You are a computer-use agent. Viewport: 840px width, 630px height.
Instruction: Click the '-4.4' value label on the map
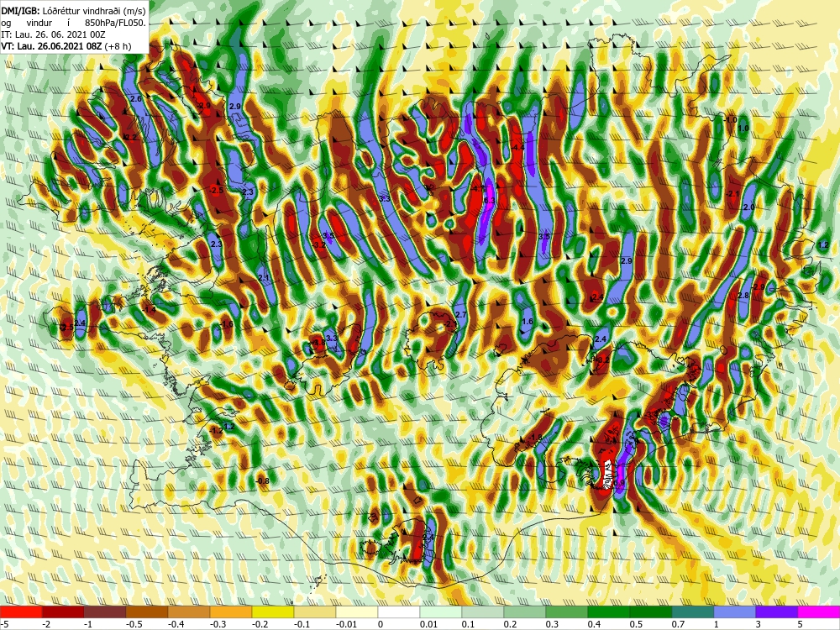click(517, 147)
